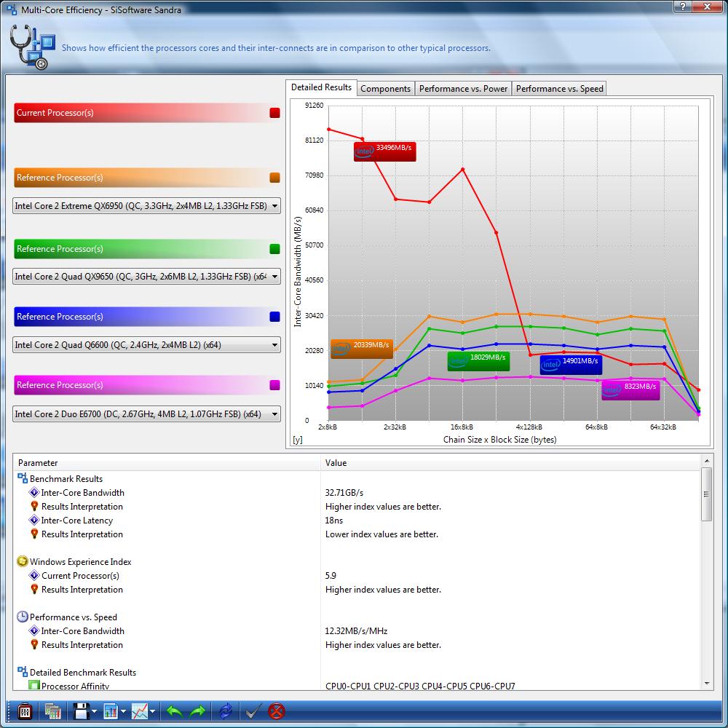Viewport: 728px width, 728px height.
Task: Click the [y] axis toggle label
Action: [298, 440]
